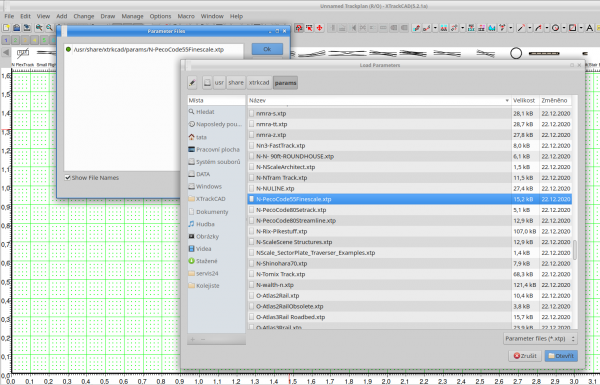The image size is (600, 385).
Task: Toggle layer 3 button
Action: pyautogui.click(x=25, y=40)
